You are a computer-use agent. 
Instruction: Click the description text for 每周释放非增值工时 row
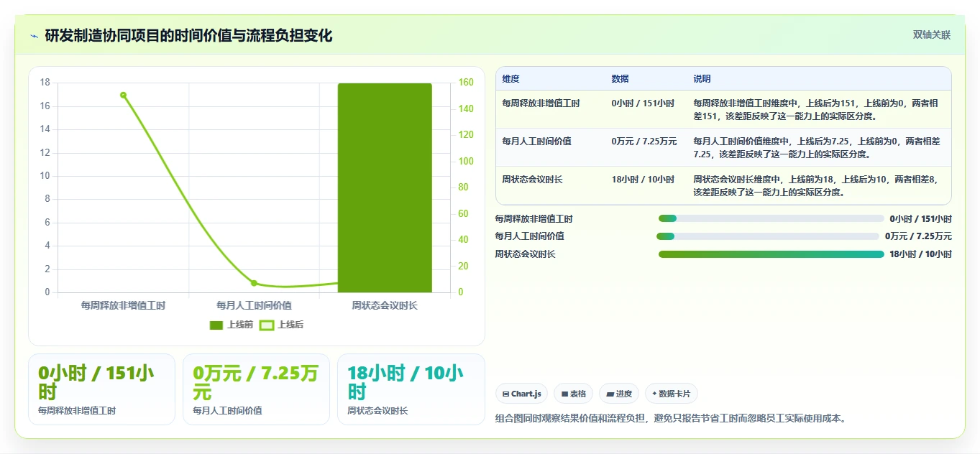point(816,109)
